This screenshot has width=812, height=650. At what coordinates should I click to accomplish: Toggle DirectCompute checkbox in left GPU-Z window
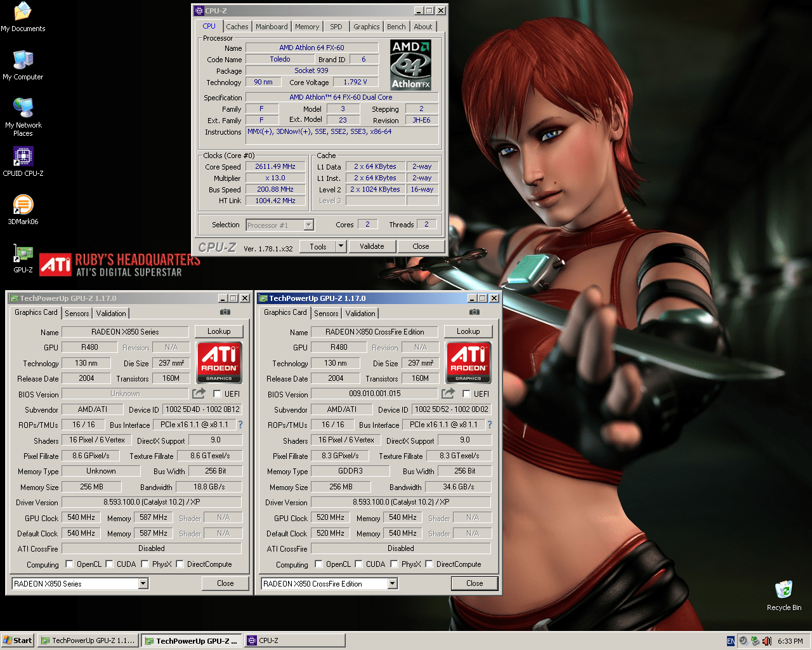(180, 564)
